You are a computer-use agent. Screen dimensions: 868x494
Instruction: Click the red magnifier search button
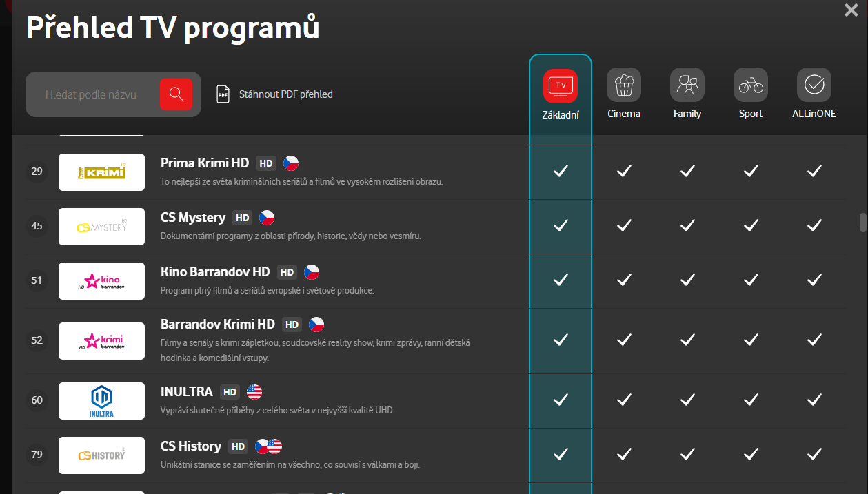(176, 94)
